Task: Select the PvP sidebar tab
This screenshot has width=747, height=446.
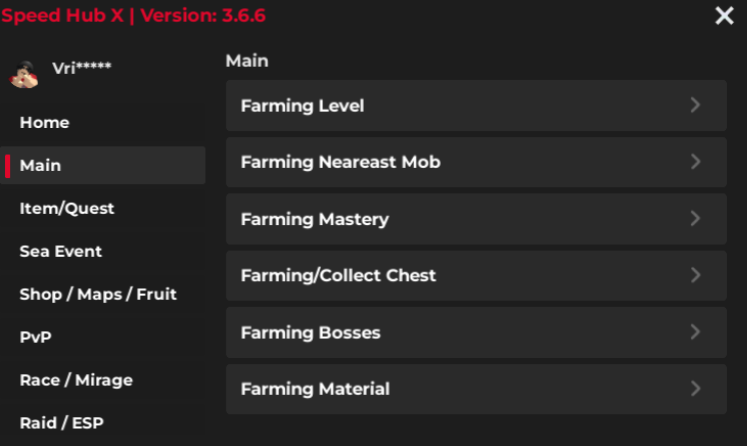Action: [36, 338]
